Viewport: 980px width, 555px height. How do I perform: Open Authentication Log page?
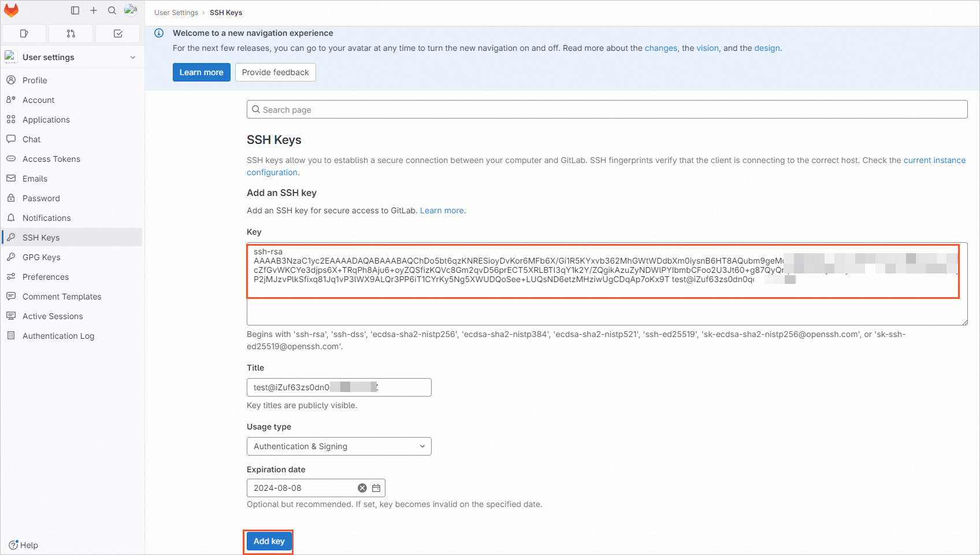click(x=72, y=335)
